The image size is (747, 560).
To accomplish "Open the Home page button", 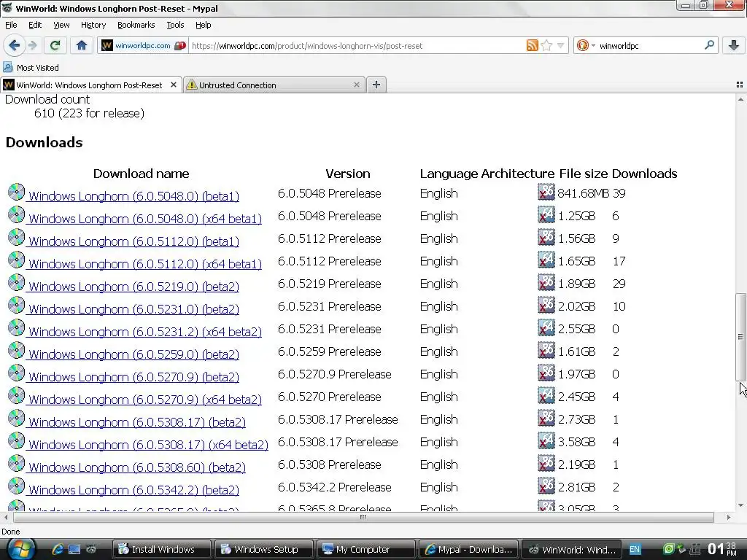I will (82, 45).
